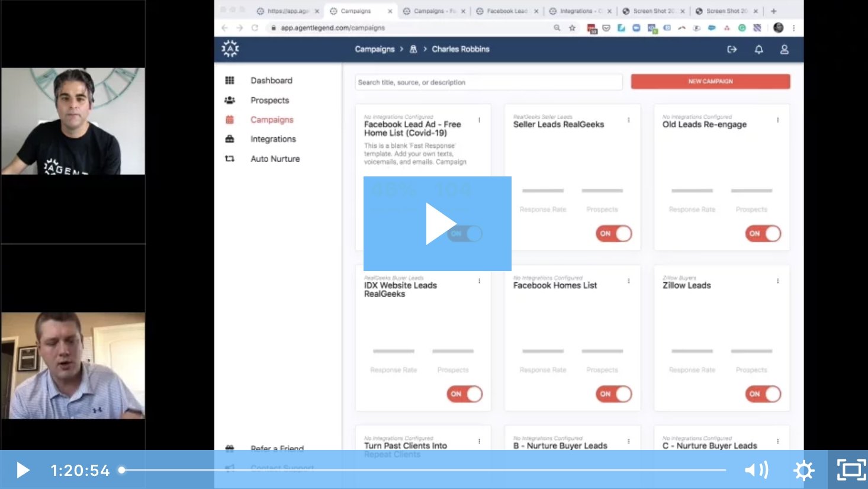
Task: Click Campaigns breadcrumb
Action: pyautogui.click(x=375, y=49)
